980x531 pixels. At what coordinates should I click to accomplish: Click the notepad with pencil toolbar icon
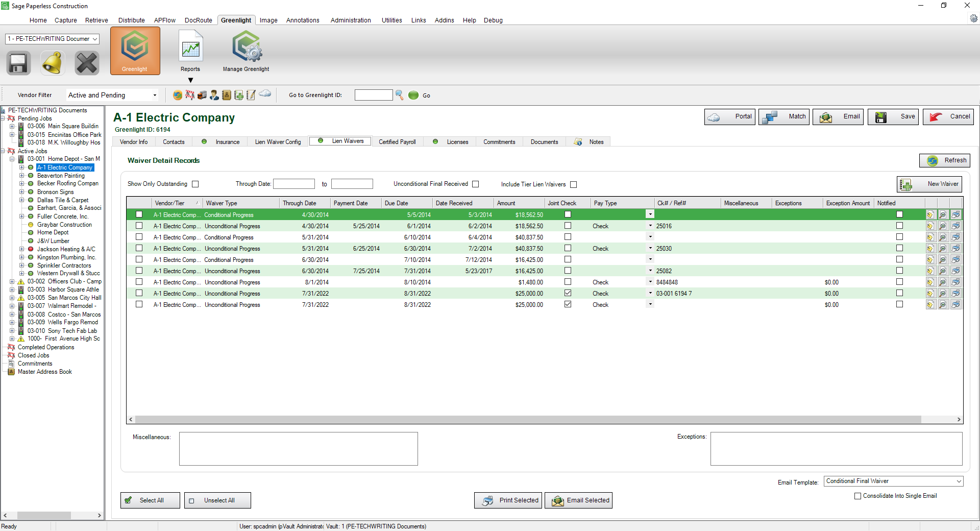[251, 95]
